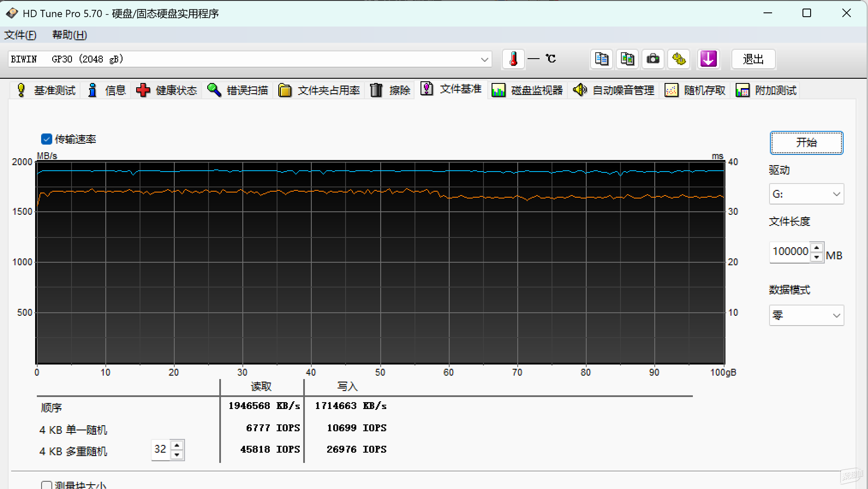Switch to the 自动噪音管理 tab
This screenshot has width=868, height=489.
(614, 90)
